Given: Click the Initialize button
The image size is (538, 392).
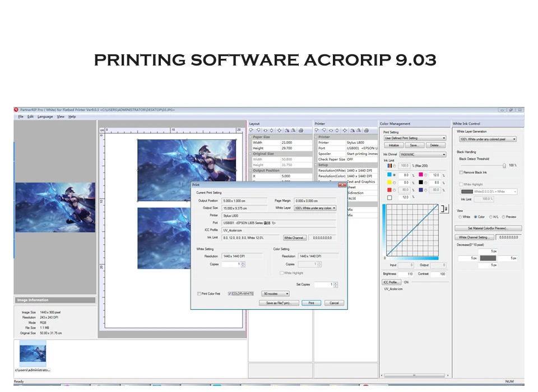Looking at the screenshot, I should [394, 146].
